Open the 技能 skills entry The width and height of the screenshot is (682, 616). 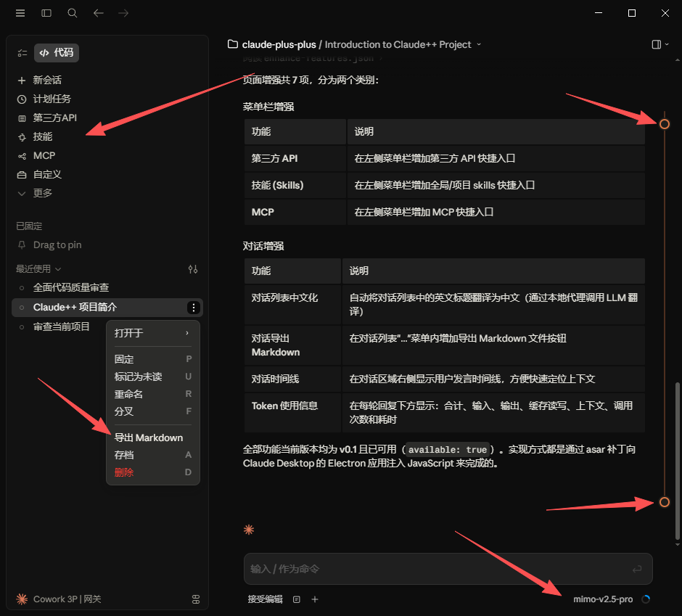35,137
